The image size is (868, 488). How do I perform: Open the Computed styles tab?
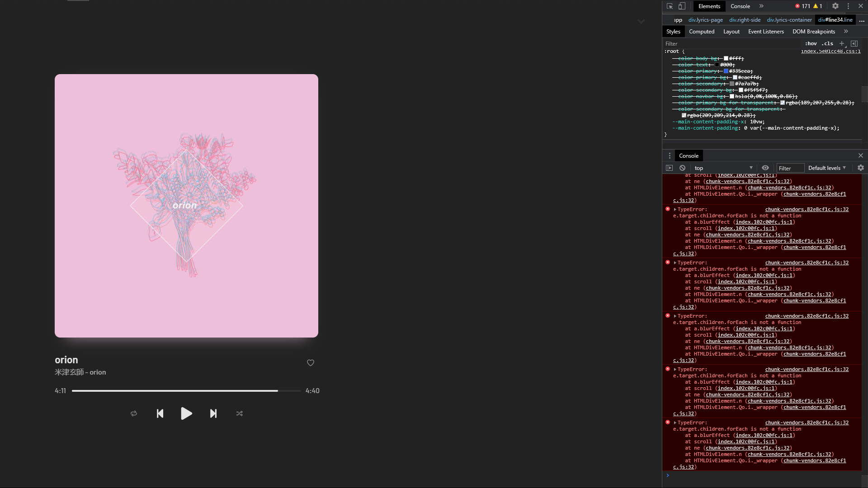point(702,32)
